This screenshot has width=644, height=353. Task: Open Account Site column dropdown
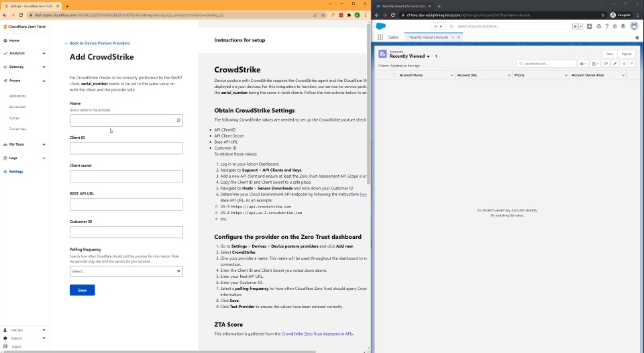508,75
